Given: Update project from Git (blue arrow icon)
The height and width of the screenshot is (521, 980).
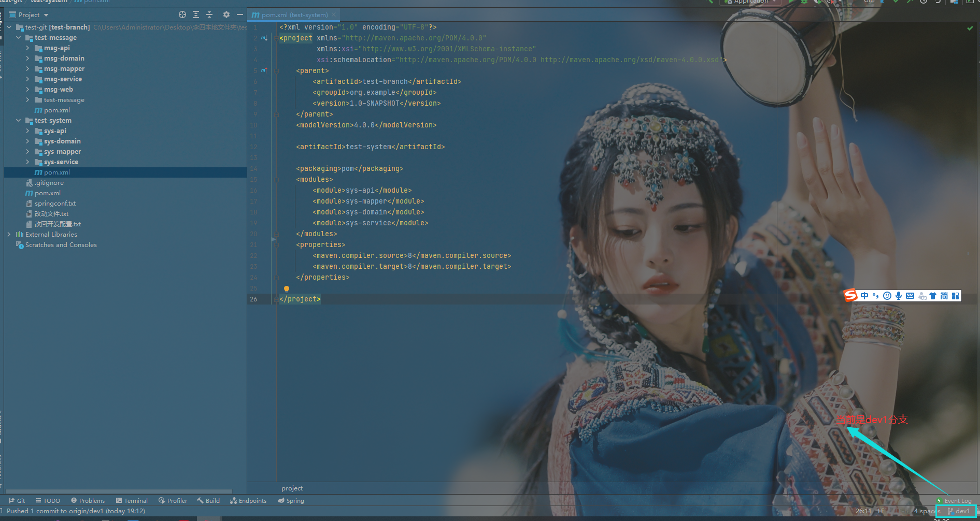Looking at the screenshot, I should pyautogui.click(x=883, y=2).
